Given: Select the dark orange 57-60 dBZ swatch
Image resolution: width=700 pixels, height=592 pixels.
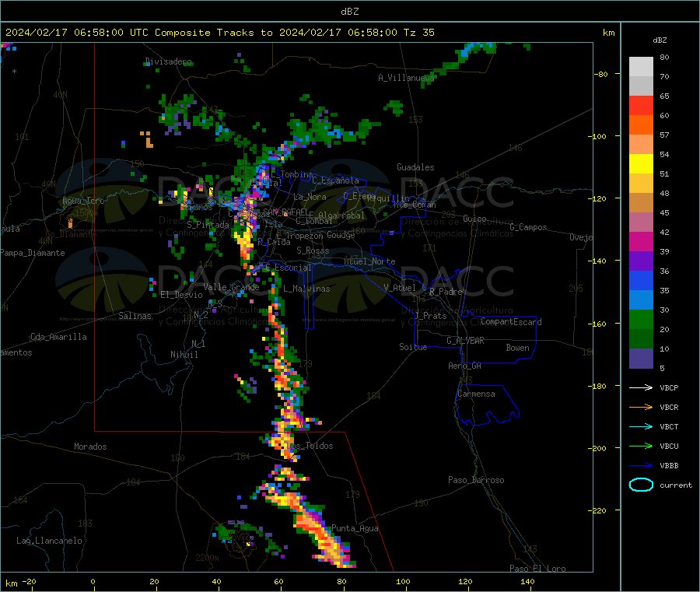Looking at the screenshot, I should pos(641,125).
